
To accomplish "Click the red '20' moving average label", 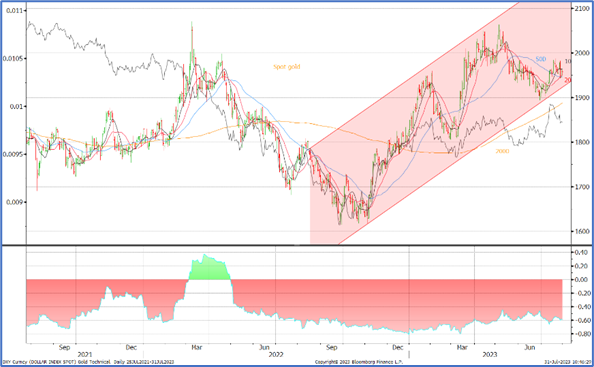I will 568,80.
